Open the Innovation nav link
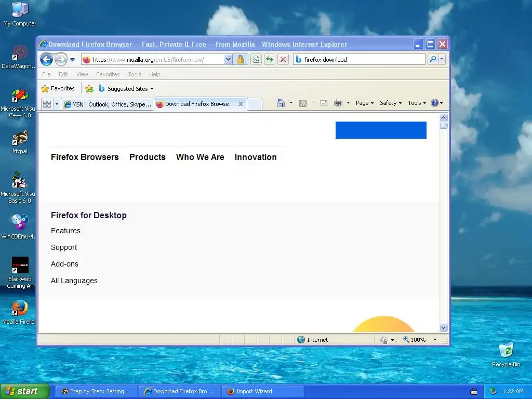 click(x=256, y=157)
